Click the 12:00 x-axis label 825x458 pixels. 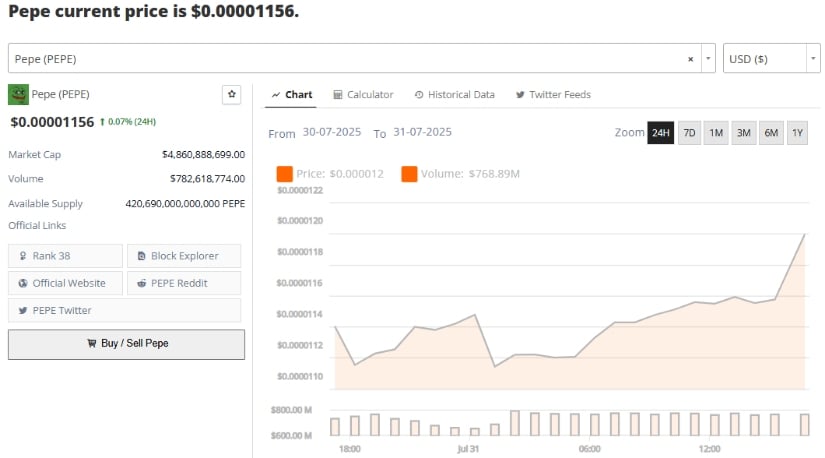point(709,449)
